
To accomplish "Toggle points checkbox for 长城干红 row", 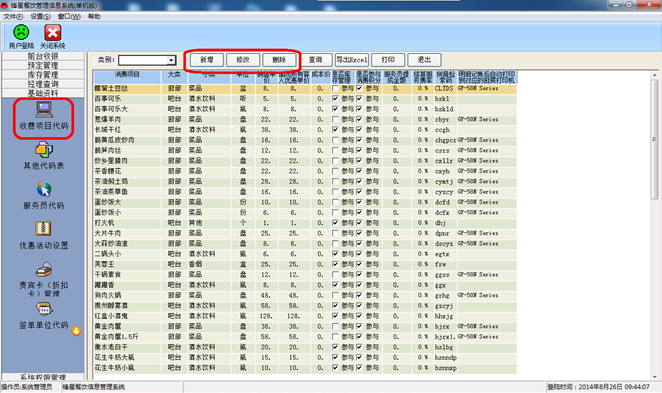I will (359, 130).
